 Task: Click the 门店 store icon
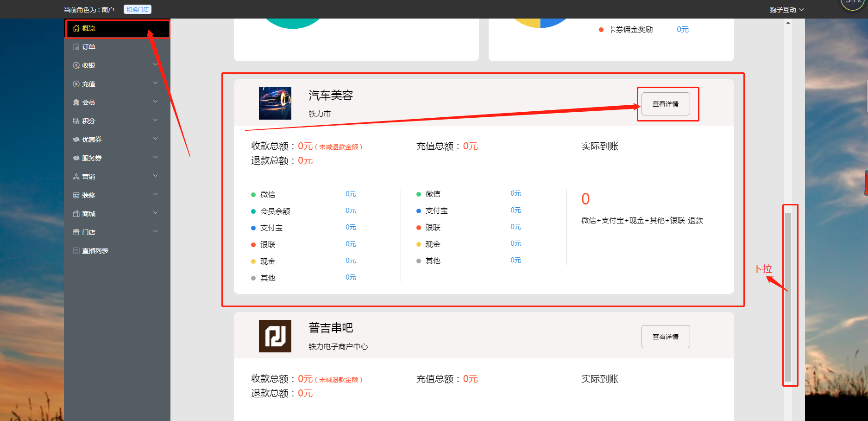point(76,232)
